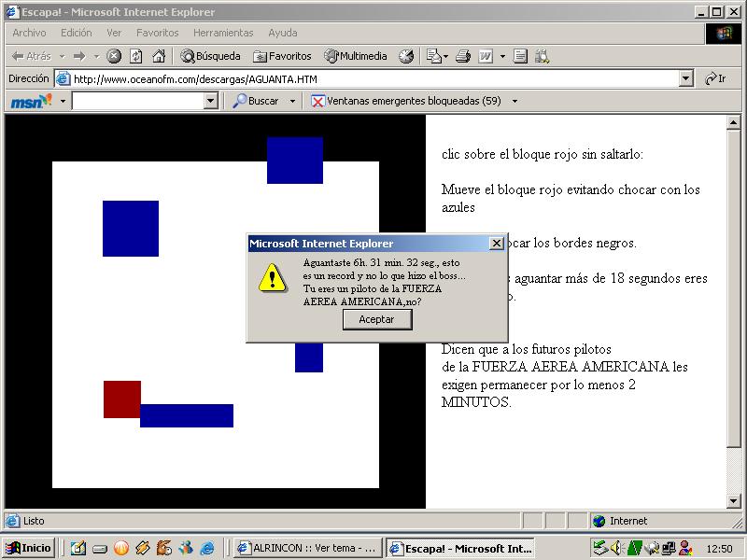This screenshot has height=560, width=747.
Task: Open the Búsqueda search panel
Action: (211, 56)
